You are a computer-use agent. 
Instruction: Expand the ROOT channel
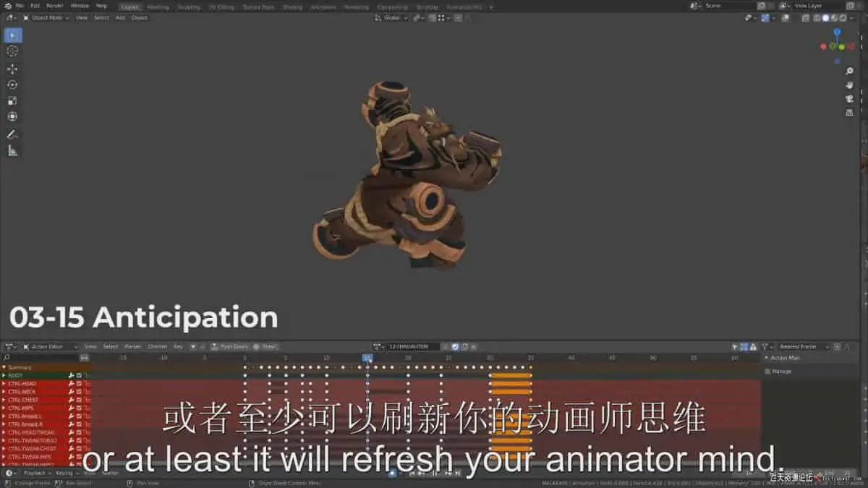4,375
